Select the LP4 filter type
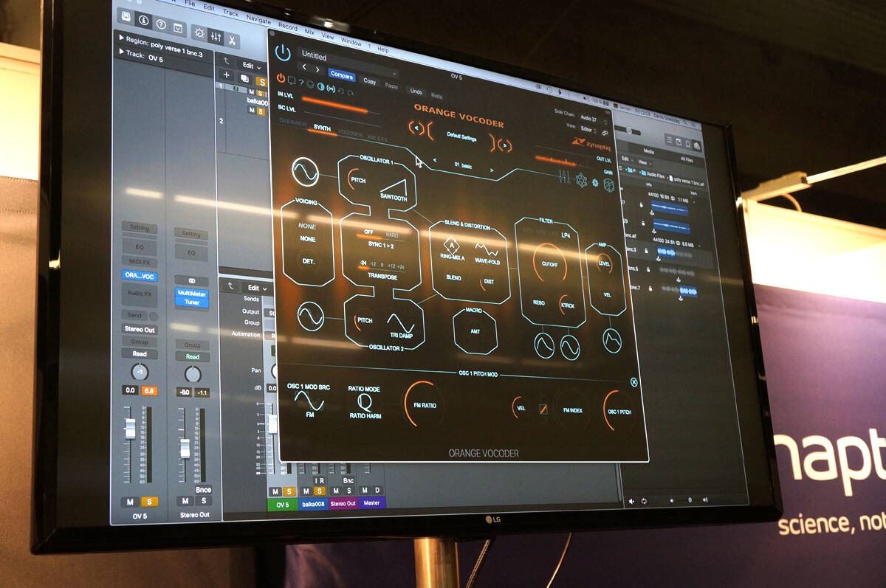886x588 pixels. (x=566, y=236)
